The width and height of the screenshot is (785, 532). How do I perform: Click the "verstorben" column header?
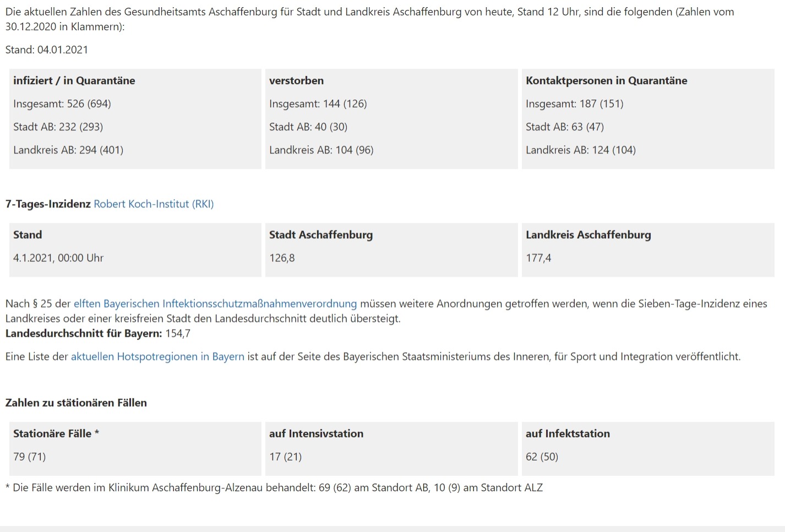pos(296,81)
